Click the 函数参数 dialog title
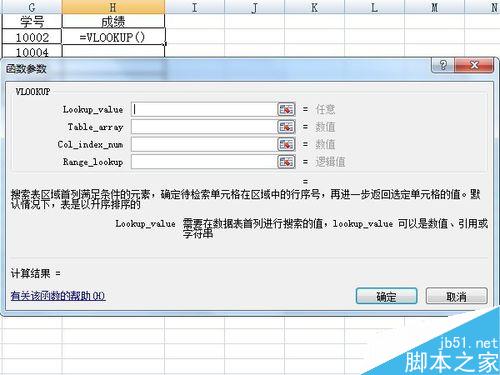500x375 pixels. point(26,69)
